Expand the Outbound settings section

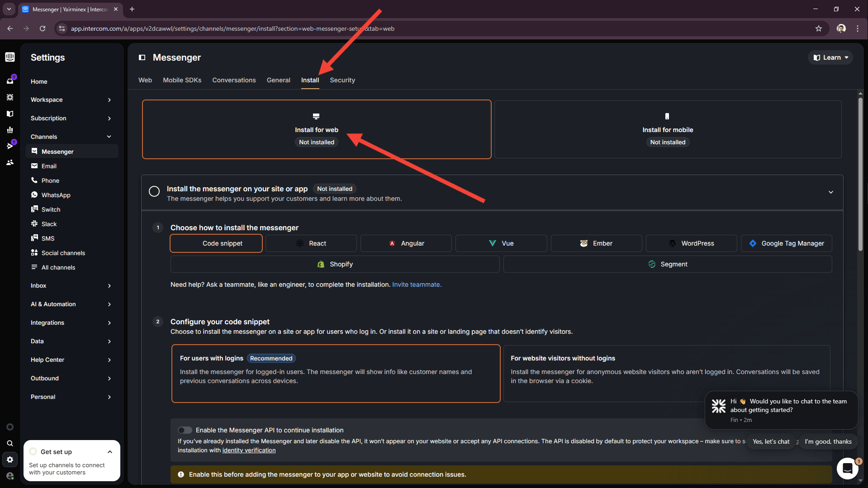[72, 379]
